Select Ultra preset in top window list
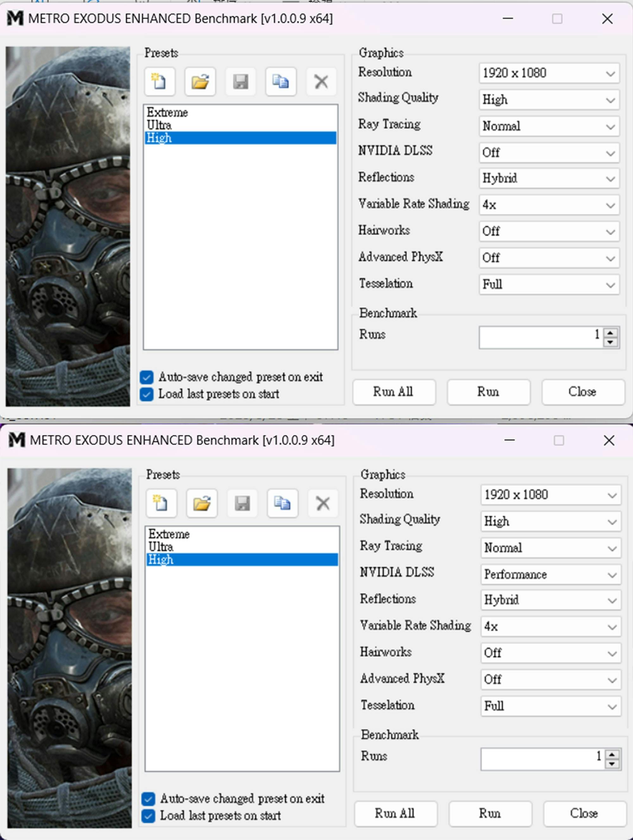Viewport: 633px width, 840px height. tap(241, 125)
